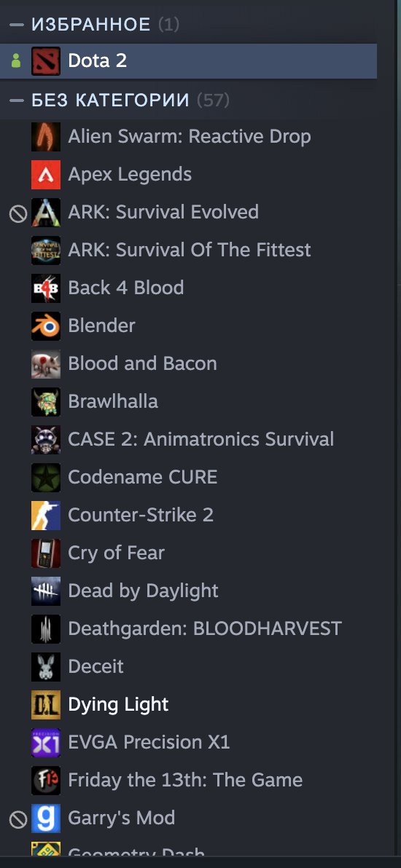Collapse the БЕЗ КАТЕГОРИИ category
Screen dimensions: 401x868
coord(17,100)
